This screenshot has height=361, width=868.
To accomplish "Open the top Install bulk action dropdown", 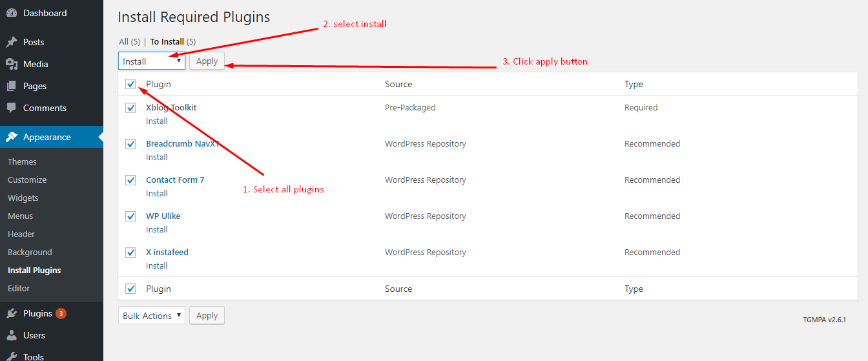I will pyautogui.click(x=152, y=61).
